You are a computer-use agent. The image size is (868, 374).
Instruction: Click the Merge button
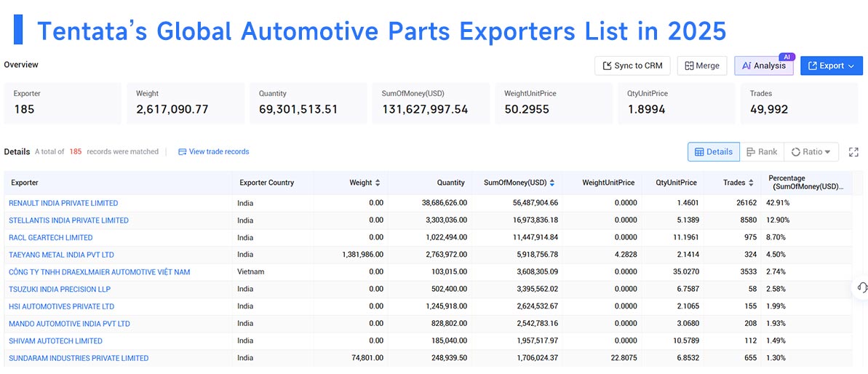702,65
